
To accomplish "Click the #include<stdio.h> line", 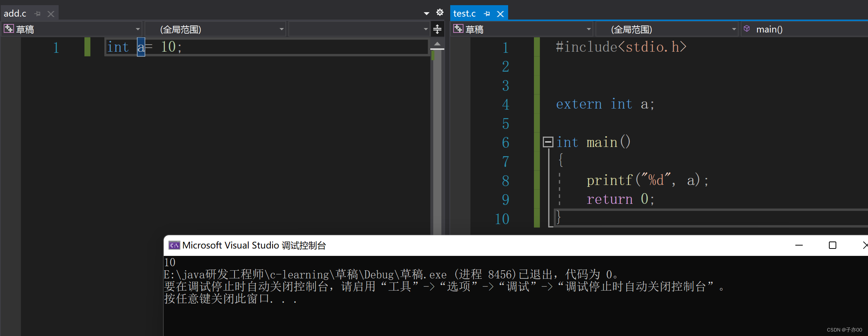I will tap(621, 47).
